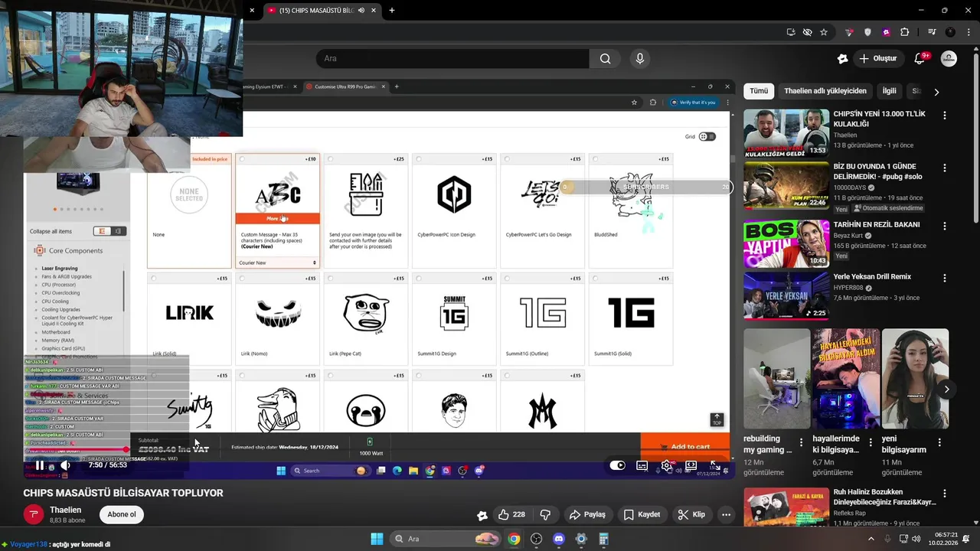Advance the Shorts shelf with the right arrow
Viewport: 980px width, 551px height.
pyautogui.click(x=946, y=390)
